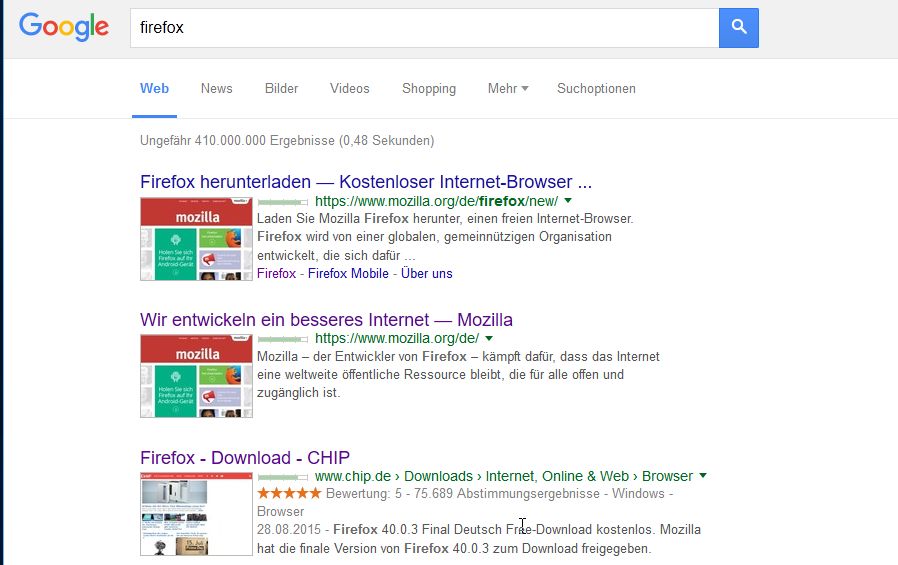Click 'Bewertung: 5 - 75.689 Abstimmungsergebnisse' text
This screenshot has height=565, width=898.
(463, 493)
